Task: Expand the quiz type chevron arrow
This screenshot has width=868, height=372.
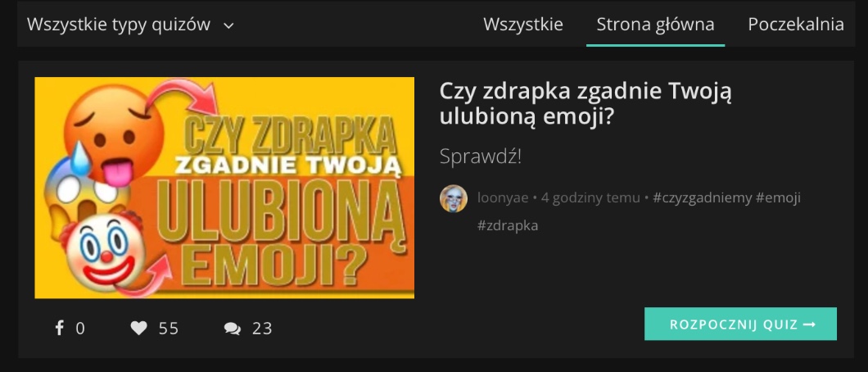Action: click(228, 25)
